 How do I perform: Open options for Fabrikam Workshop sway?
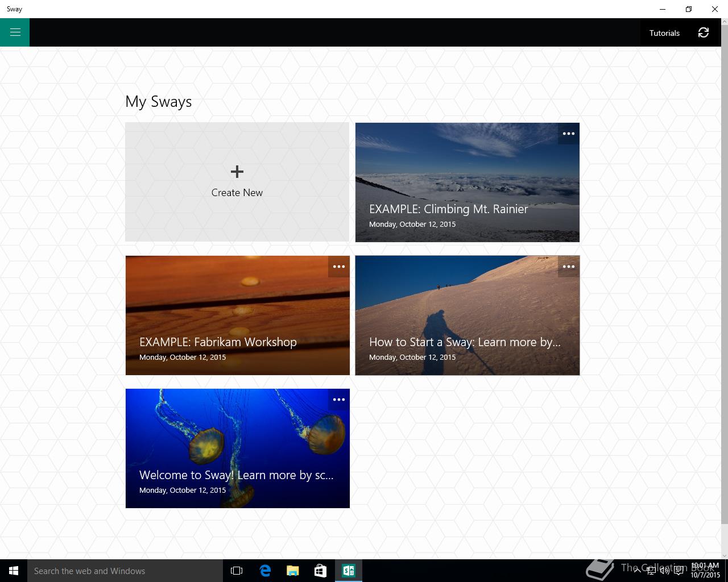tap(339, 267)
